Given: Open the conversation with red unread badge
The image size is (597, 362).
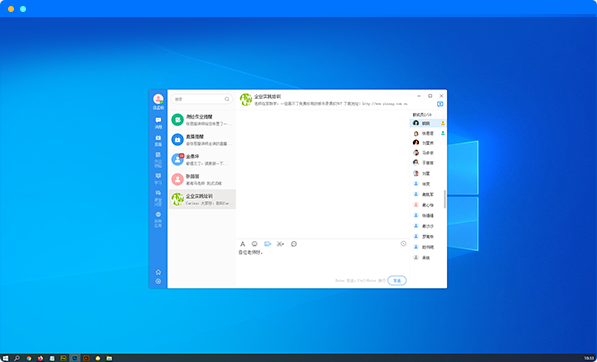Looking at the screenshot, I should click(x=202, y=159).
